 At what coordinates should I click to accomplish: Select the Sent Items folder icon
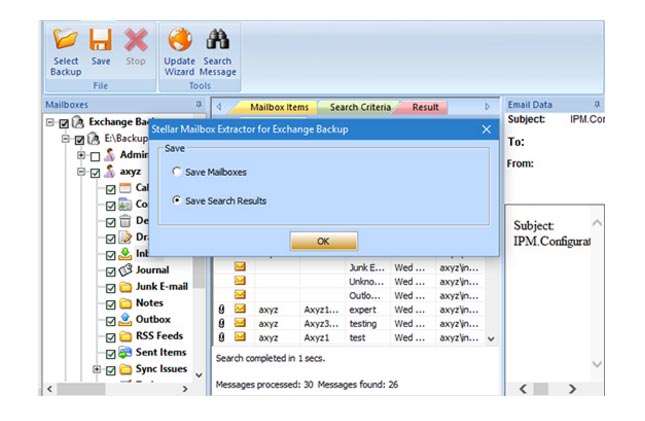[125, 352]
